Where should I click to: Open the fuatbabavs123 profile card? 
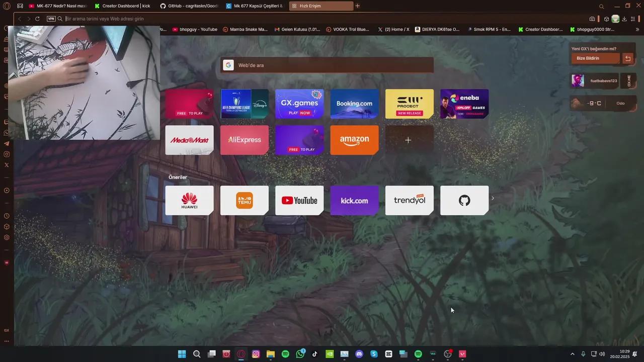click(x=594, y=80)
